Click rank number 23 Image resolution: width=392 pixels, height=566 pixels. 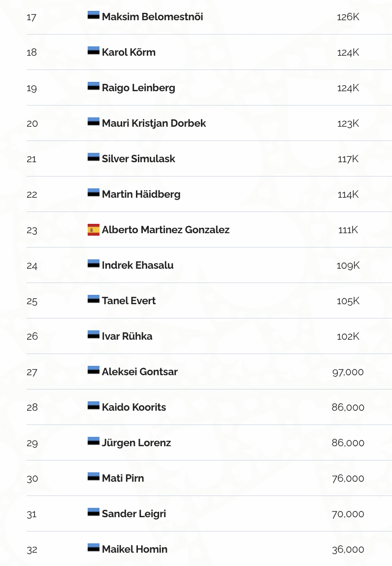point(32,230)
